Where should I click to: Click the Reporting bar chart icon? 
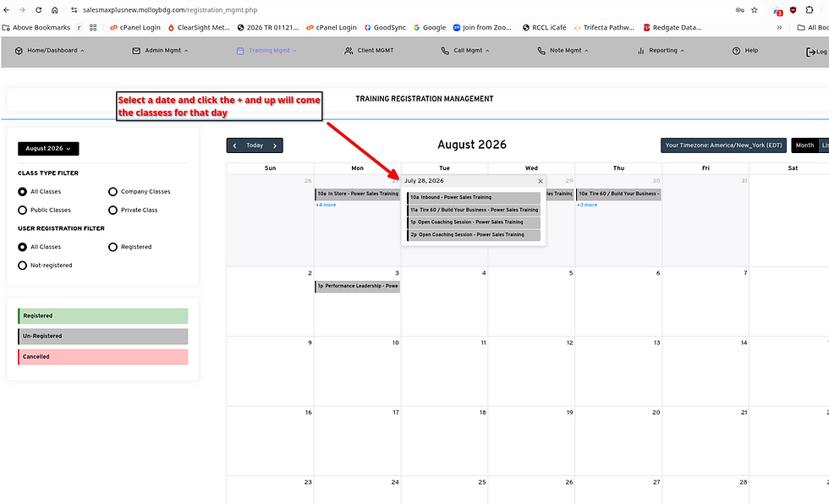641,51
